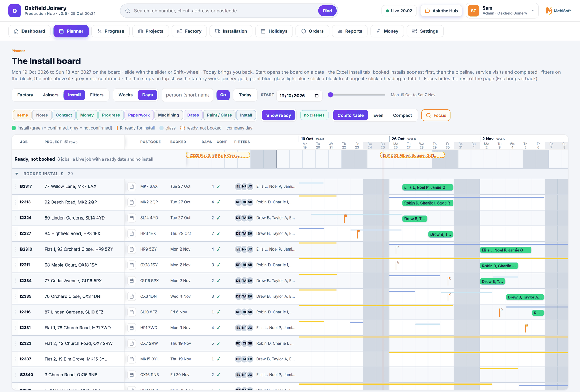Click the person short name input field
Screen dimensions: 580x392
coord(188,95)
